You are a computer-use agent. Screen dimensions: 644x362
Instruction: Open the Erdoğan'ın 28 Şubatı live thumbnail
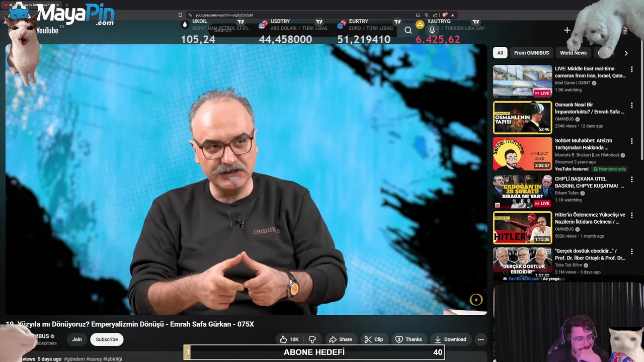(x=522, y=191)
